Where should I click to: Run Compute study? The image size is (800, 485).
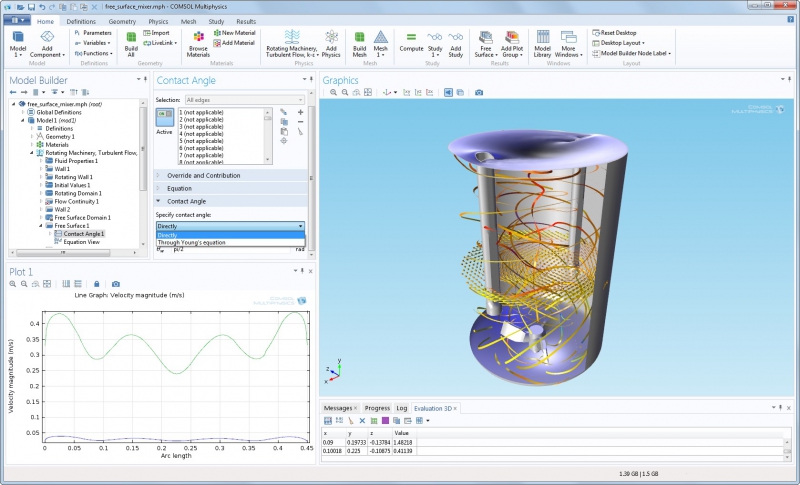[x=411, y=42]
